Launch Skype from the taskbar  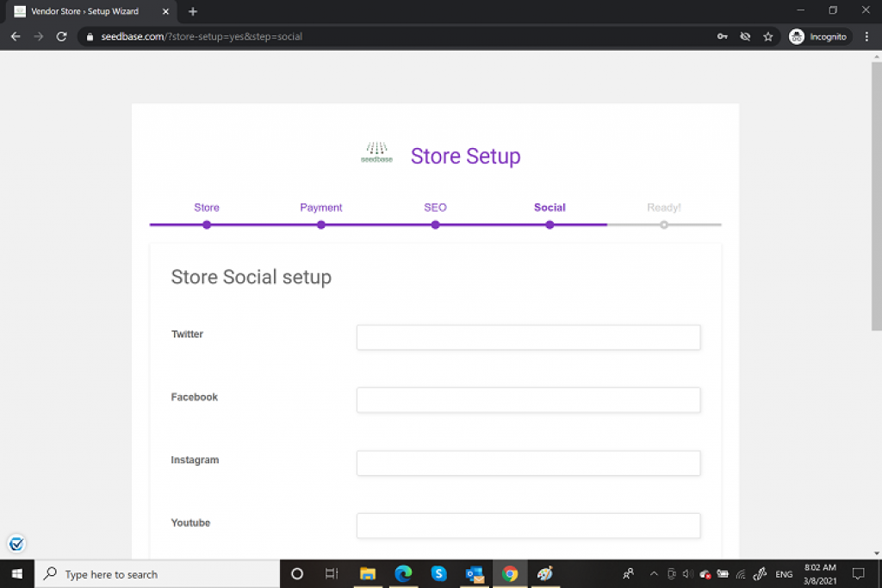438,573
